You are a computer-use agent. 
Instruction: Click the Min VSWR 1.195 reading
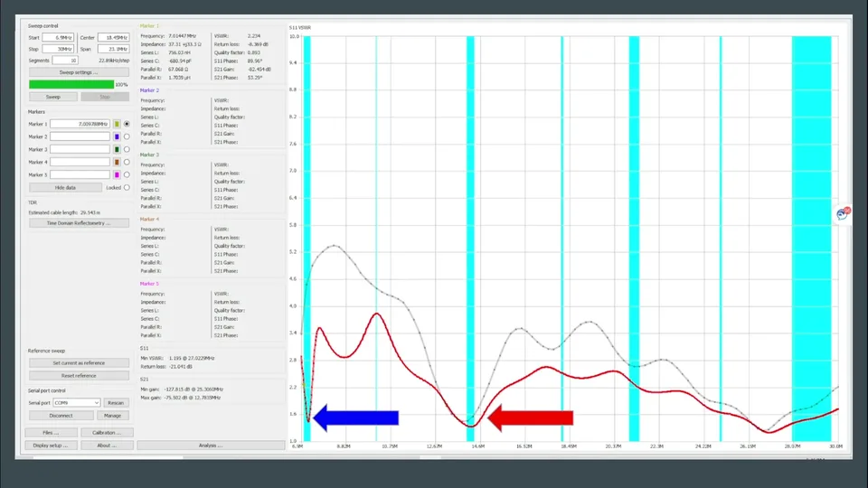tap(192, 358)
